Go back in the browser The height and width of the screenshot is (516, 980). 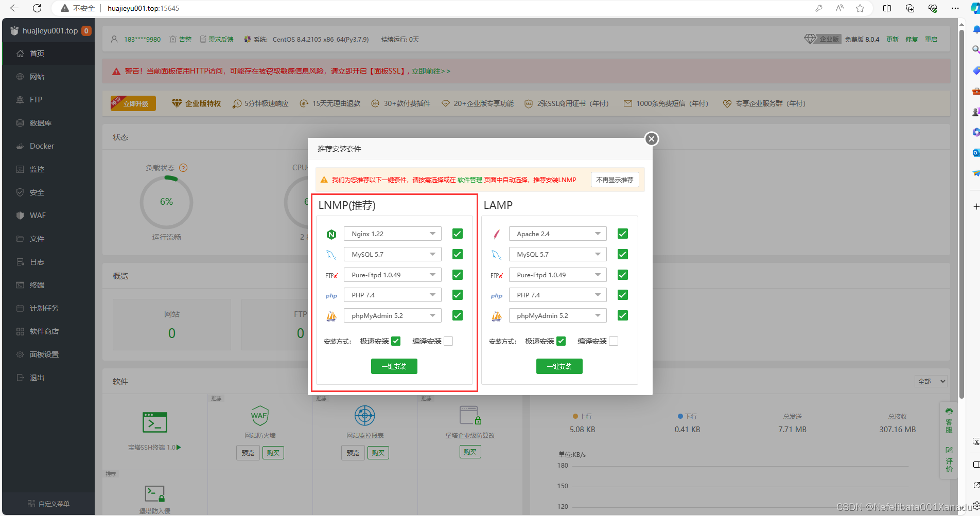pos(14,8)
